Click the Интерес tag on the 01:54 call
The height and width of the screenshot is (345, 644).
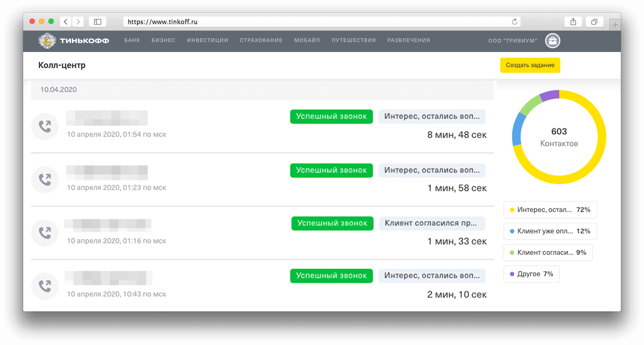[x=432, y=117]
